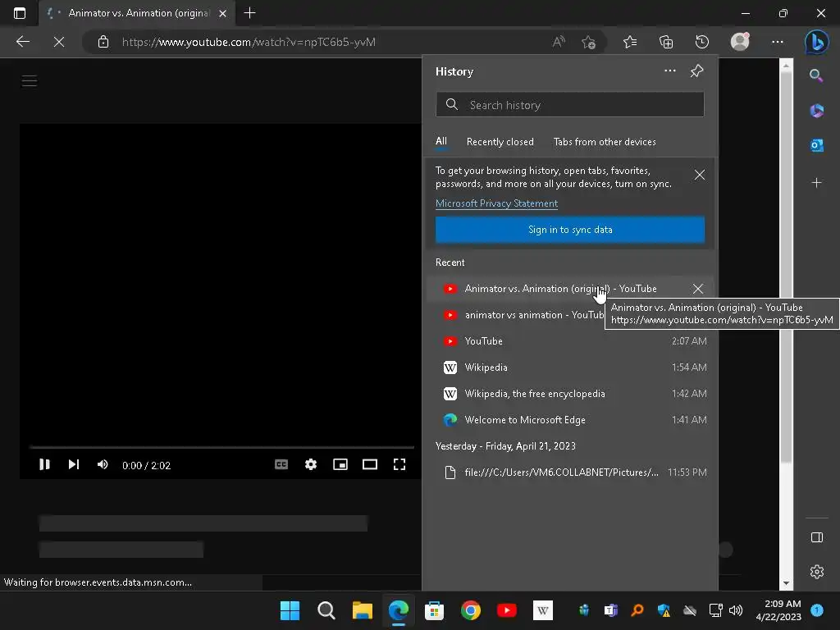The width and height of the screenshot is (840, 630).
Task: Open Welcome to Microsoft Edge entry
Action: pos(570,420)
